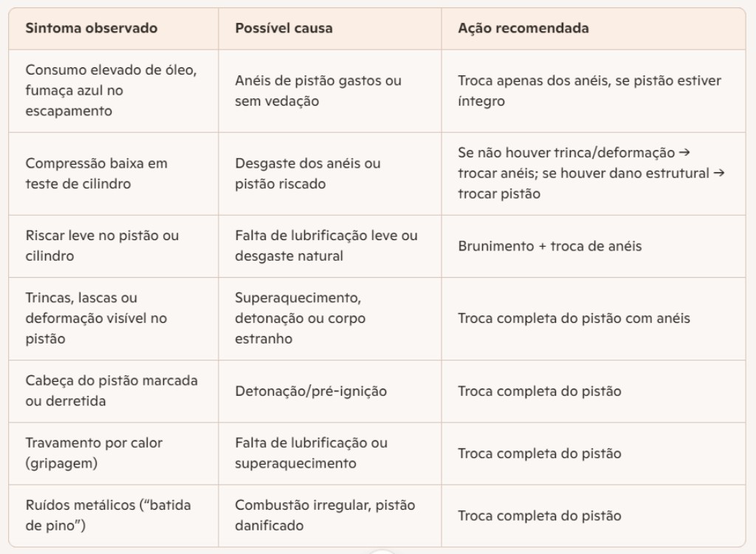Image resolution: width=756 pixels, height=554 pixels.
Task: Select 'Cabeça do pistão marcada ou derretida'
Action: coord(111,391)
